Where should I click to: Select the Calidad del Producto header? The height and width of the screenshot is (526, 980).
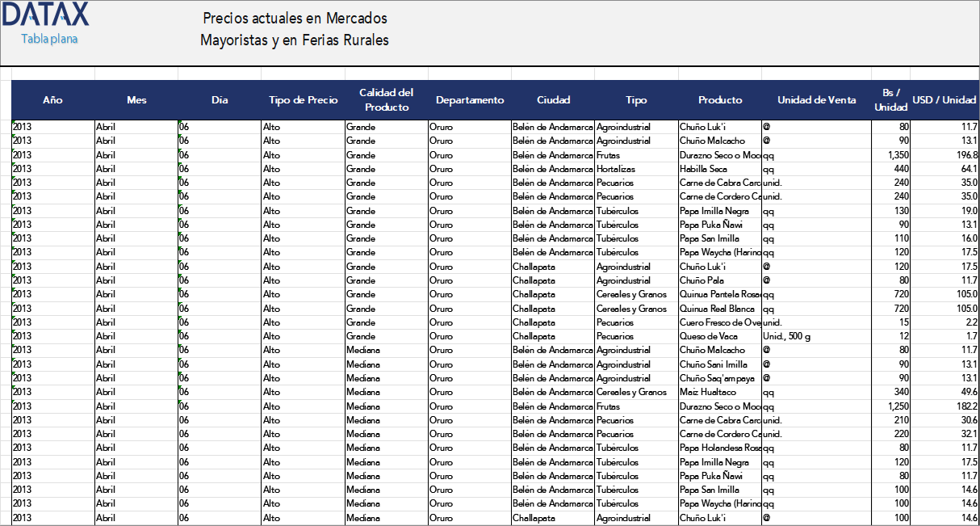coord(386,100)
